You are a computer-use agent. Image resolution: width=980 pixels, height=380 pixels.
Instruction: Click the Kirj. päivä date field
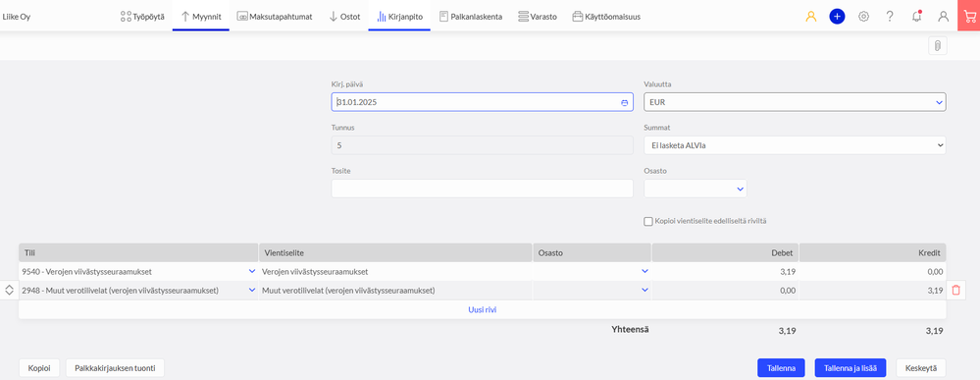pos(482,102)
